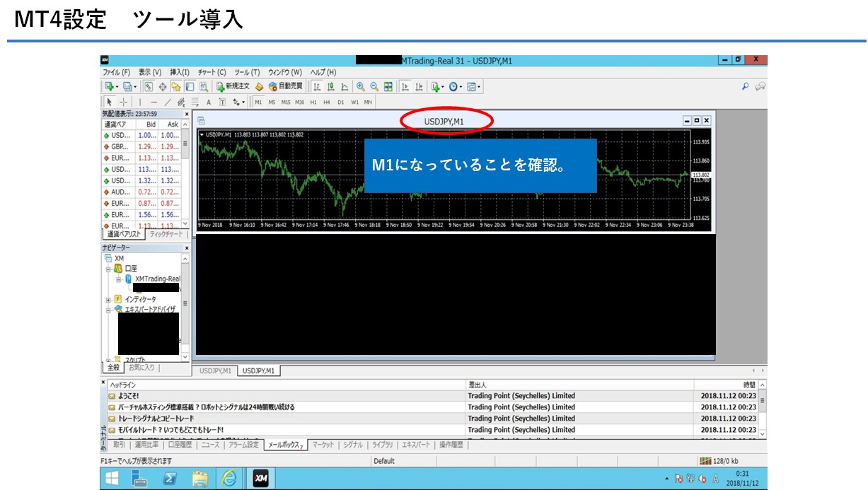Toggle the 自動売買 auto trading button
The height and width of the screenshot is (490, 868).
(x=285, y=87)
